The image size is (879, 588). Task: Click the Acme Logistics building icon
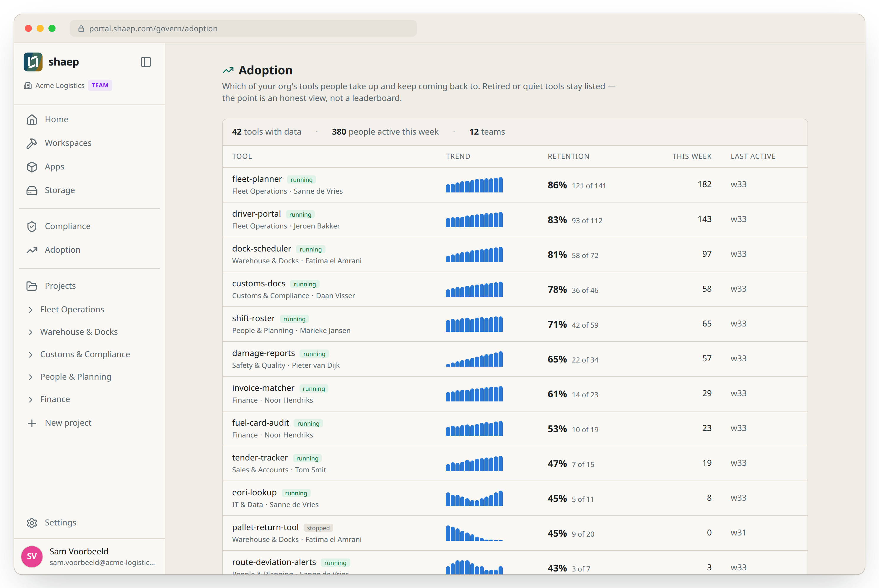[28, 86]
